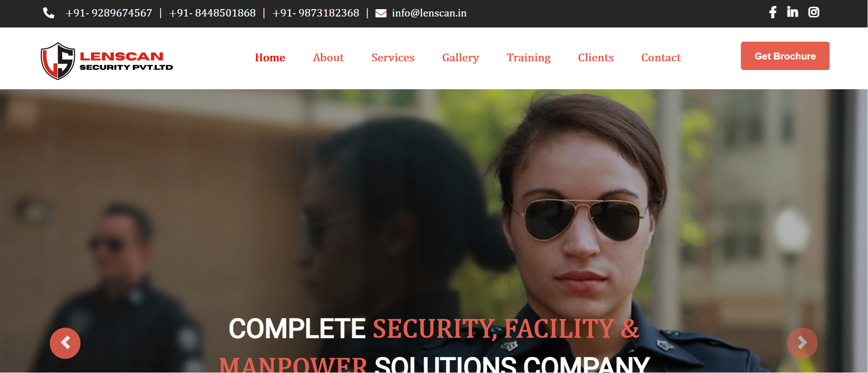Open the Training page
868x373 pixels.
pyautogui.click(x=529, y=58)
